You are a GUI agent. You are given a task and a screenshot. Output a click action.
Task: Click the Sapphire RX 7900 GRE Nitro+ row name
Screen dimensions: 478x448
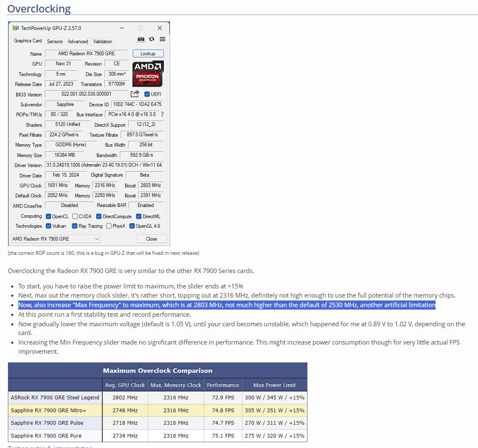click(x=49, y=410)
